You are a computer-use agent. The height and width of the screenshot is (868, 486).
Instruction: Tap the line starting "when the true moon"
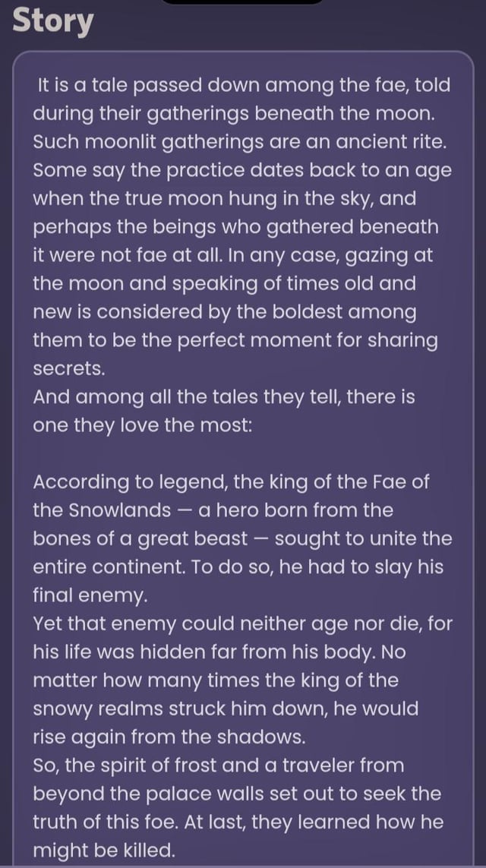[226, 199]
